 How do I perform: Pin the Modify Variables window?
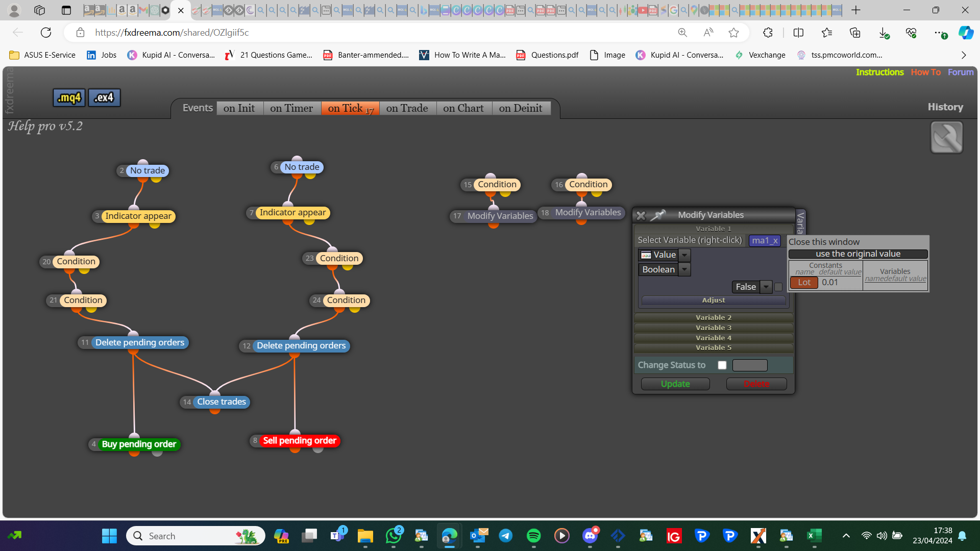[658, 215]
